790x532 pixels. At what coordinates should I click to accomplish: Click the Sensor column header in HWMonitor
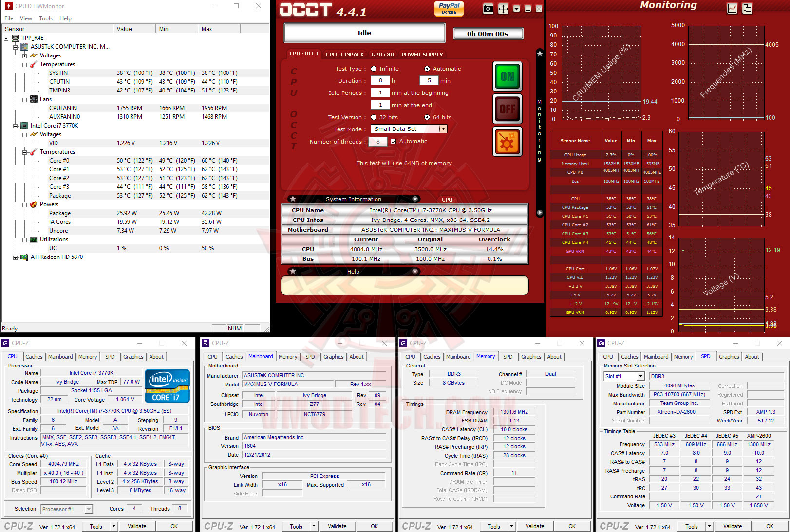point(57,29)
